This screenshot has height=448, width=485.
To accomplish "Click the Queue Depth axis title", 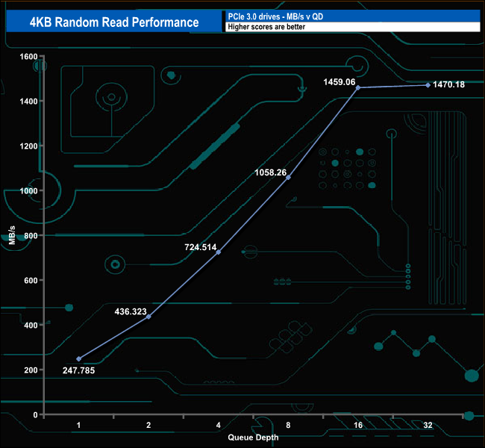I will click(254, 436).
